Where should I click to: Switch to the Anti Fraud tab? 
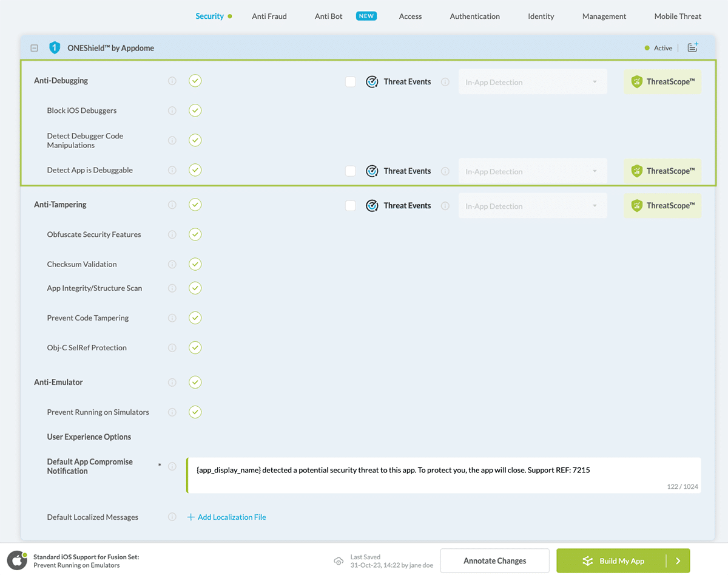coord(269,16)
